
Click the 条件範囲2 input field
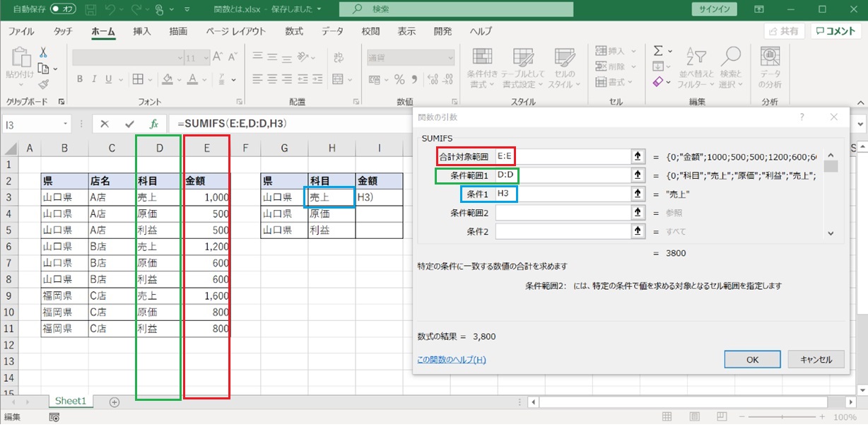(x=562, y=212)
